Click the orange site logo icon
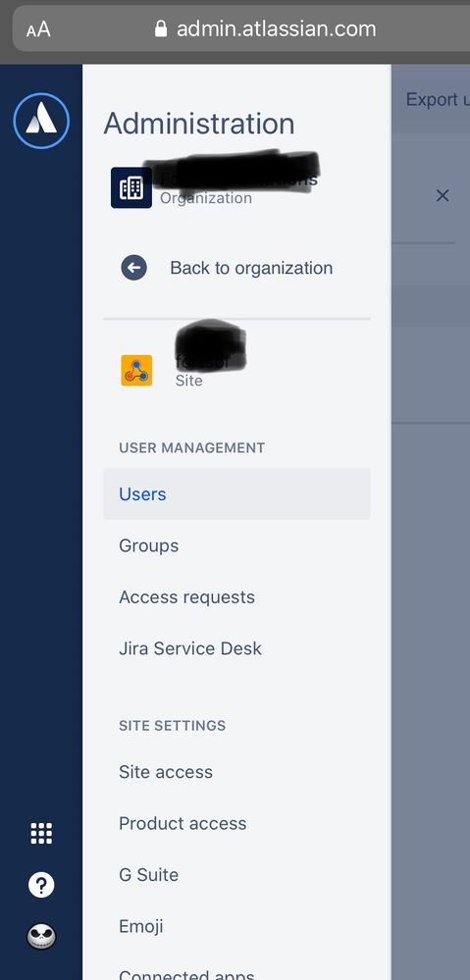 (x=136, y=370)
